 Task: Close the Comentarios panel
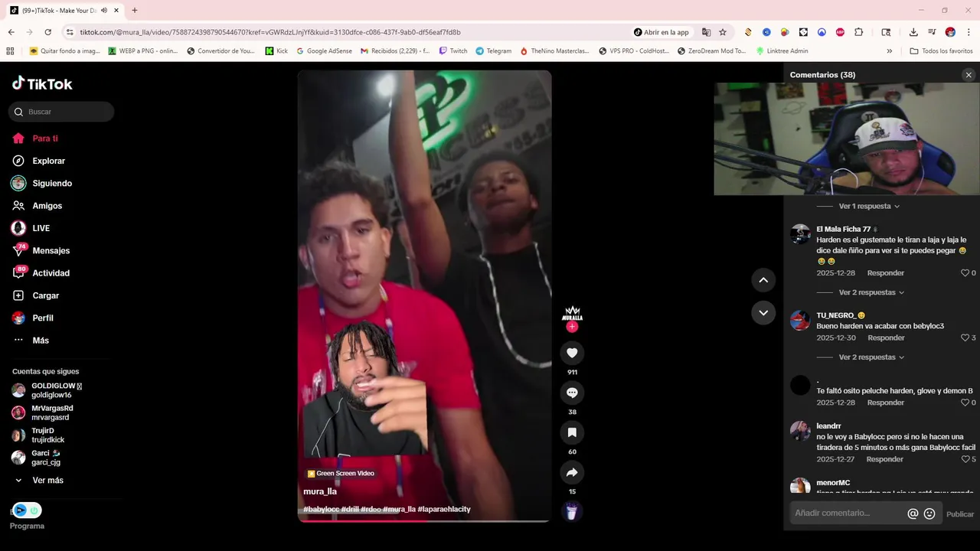pos(969,75)
